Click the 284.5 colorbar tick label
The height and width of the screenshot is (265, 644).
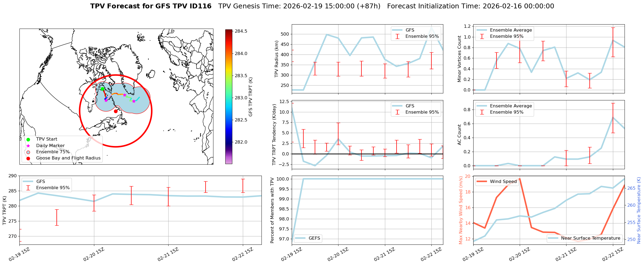click(x=241, y=31)
